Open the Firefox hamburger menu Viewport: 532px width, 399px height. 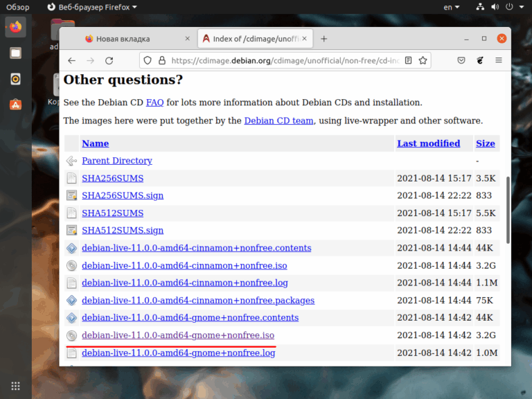[x=499, y=60]
